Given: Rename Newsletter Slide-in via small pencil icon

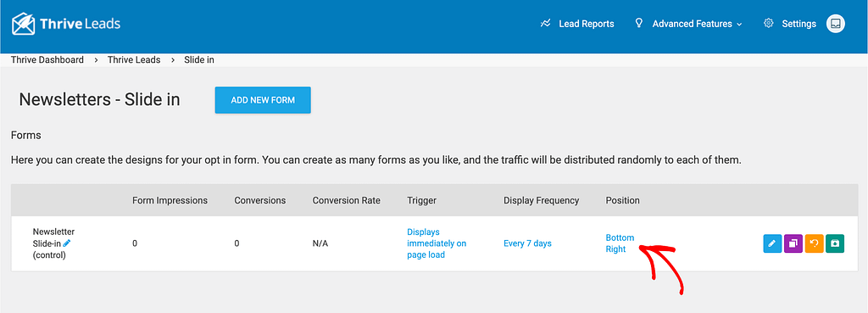Looking at the screenshot, I should [x=67, y=243].
